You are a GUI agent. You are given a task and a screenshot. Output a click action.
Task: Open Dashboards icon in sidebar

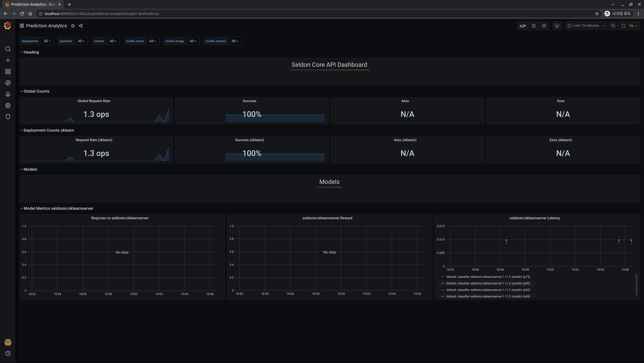coord(8,72)
